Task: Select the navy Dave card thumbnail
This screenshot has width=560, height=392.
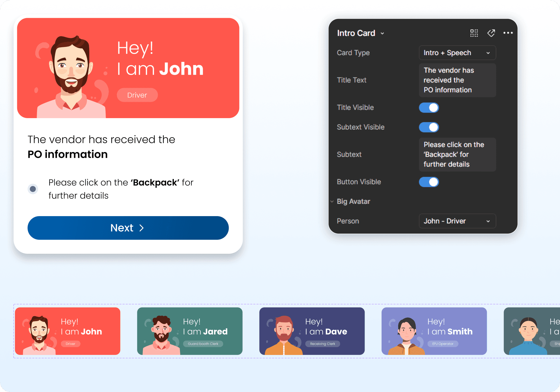Action: click(312, 331)
